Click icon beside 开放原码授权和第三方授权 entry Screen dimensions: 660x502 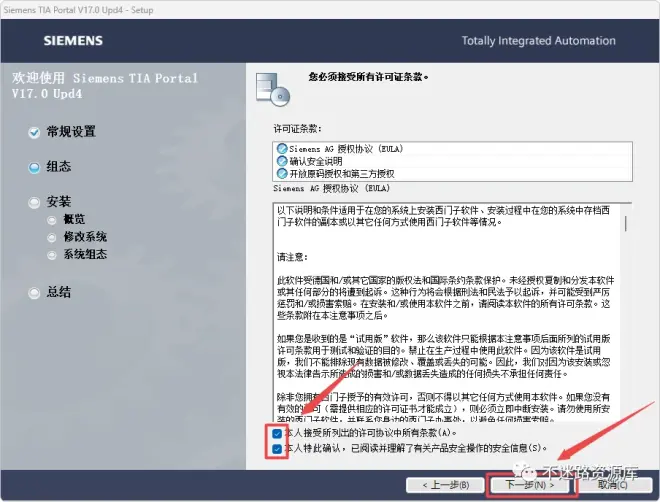tap(282, 173)
